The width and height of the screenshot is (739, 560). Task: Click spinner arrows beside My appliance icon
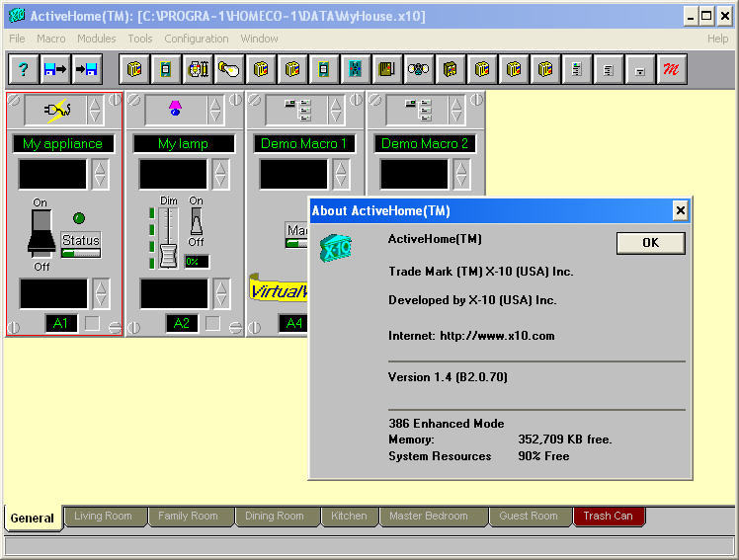click(95, 109)
